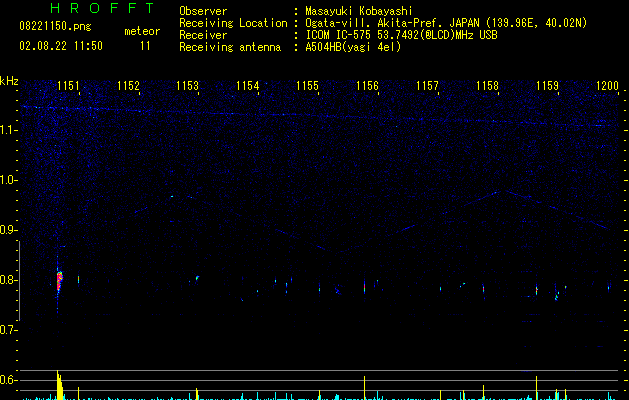Click the yellow intensity spike near 1156
The image size is (629, 400).
coord(364,388)
